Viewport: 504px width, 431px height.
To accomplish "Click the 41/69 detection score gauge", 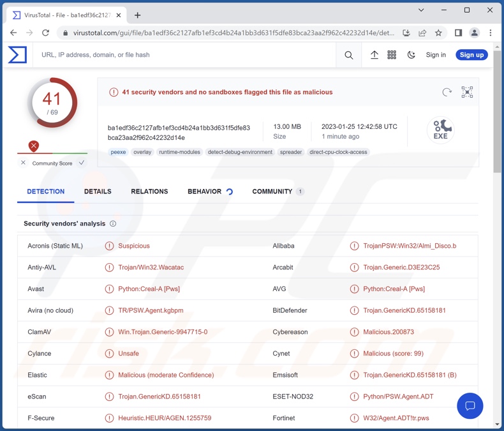I will 52,103.
